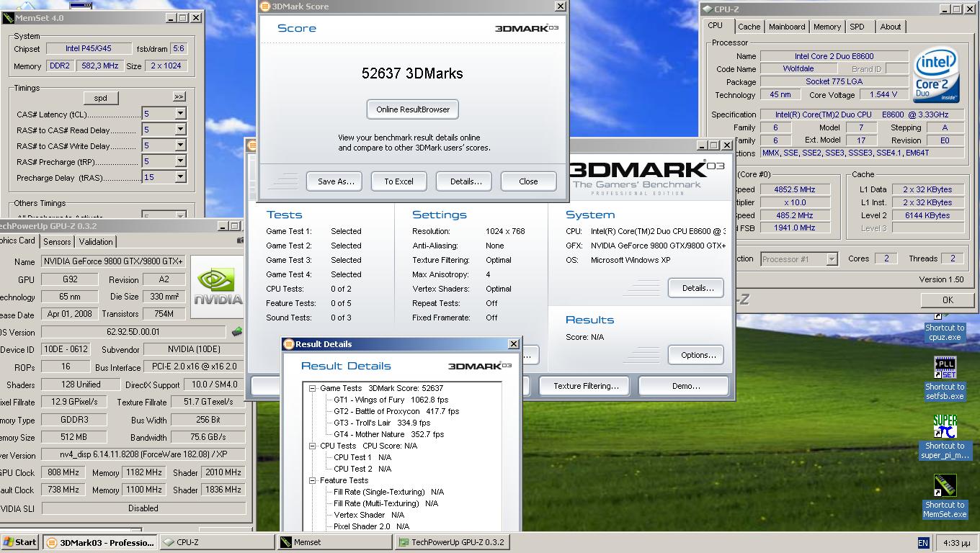This screenshot has height=553, width=980.
Task: Click the Online ResultBrowser button
Action: pyautogui.click(x=413, y=109)
